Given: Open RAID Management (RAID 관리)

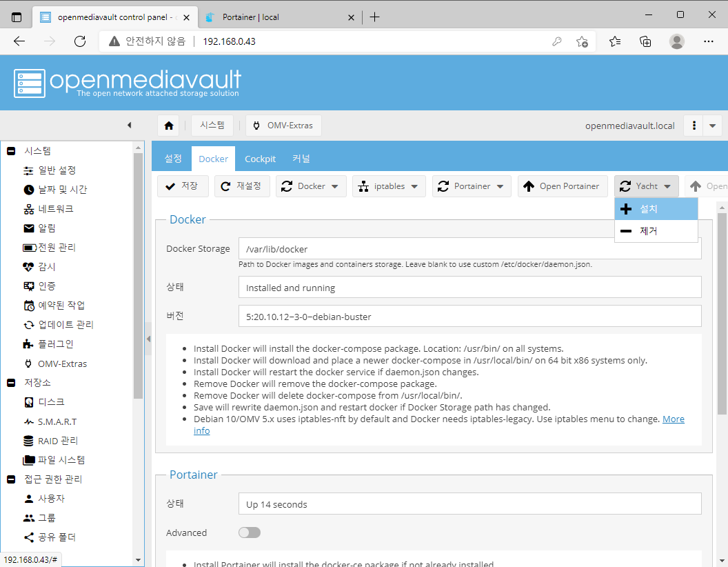Looking at the screenshot, I should point(51,441).
